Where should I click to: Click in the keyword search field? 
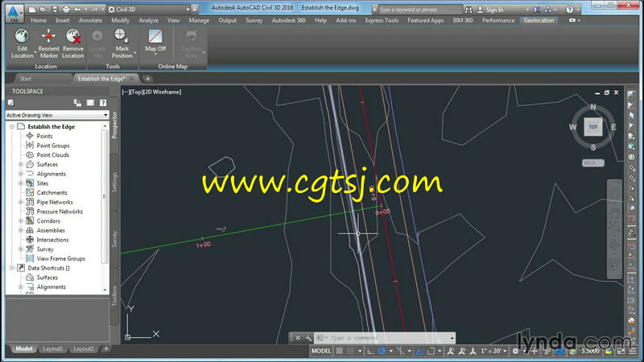(419, 10)
